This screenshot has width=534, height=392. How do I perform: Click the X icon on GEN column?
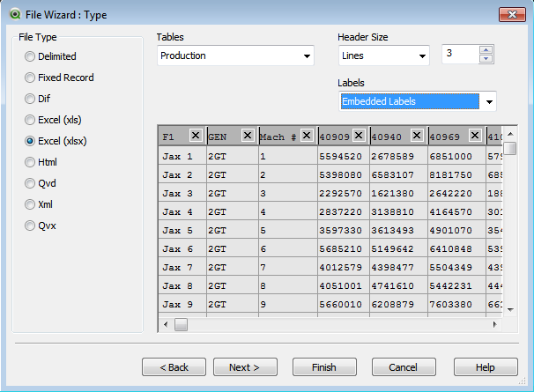click(248, 136)
